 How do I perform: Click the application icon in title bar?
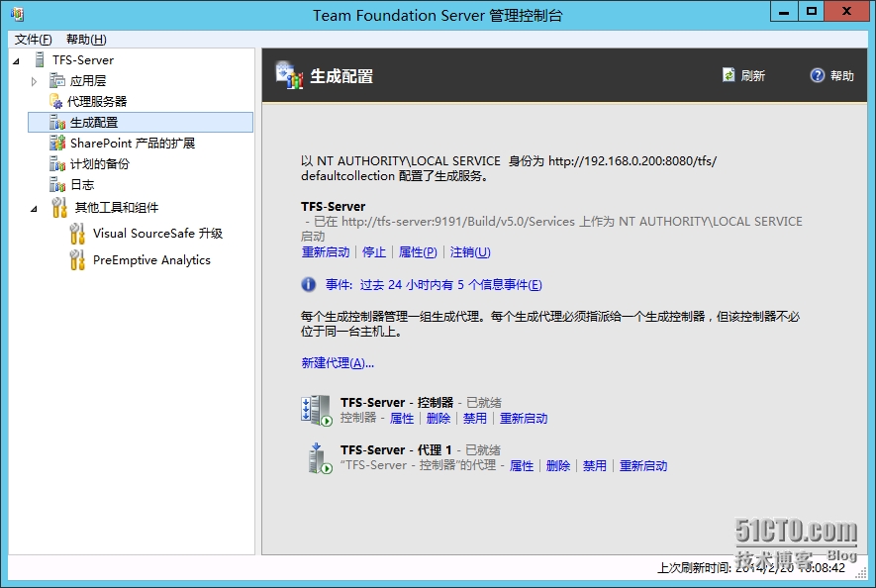coord(17,14)
